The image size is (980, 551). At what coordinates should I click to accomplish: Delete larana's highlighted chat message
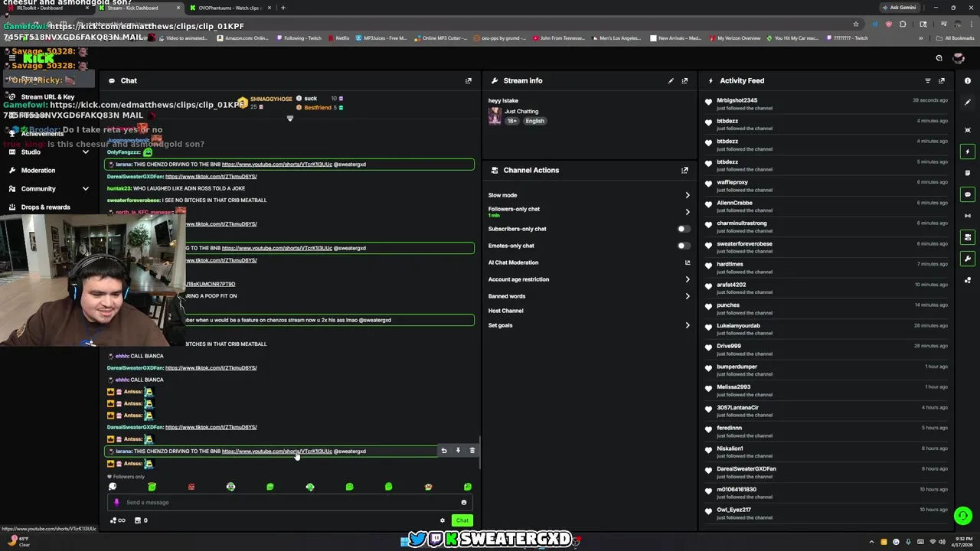472,451
